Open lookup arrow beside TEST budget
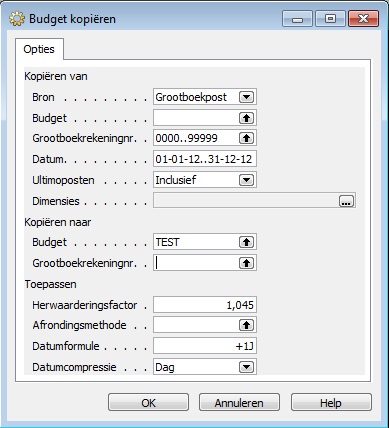 pos(246,242)
